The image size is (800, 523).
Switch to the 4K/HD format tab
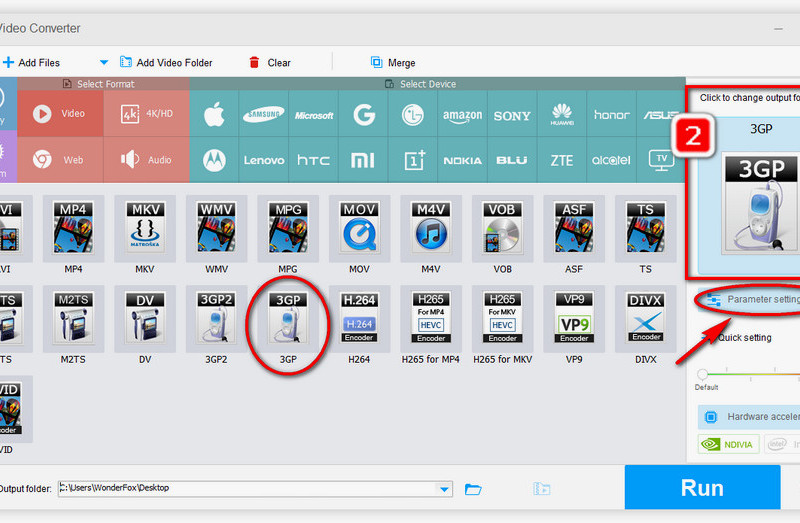[x=146, y=113]
